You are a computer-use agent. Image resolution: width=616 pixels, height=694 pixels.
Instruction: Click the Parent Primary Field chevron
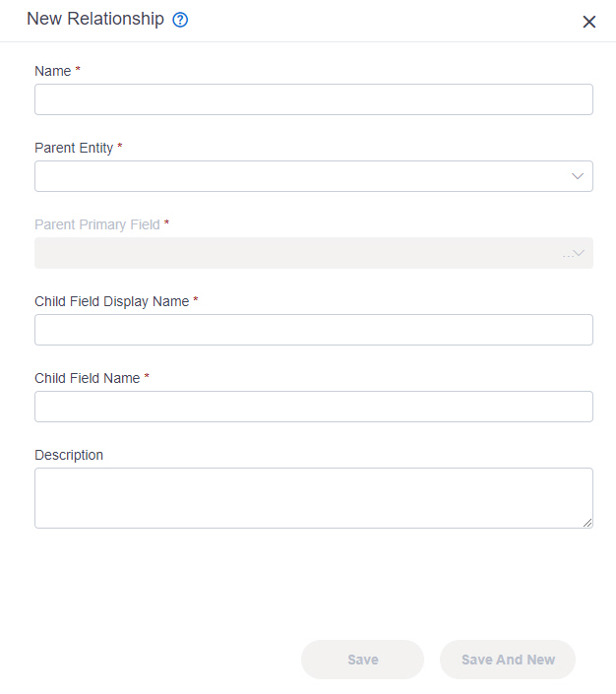(x=579, y=253)
